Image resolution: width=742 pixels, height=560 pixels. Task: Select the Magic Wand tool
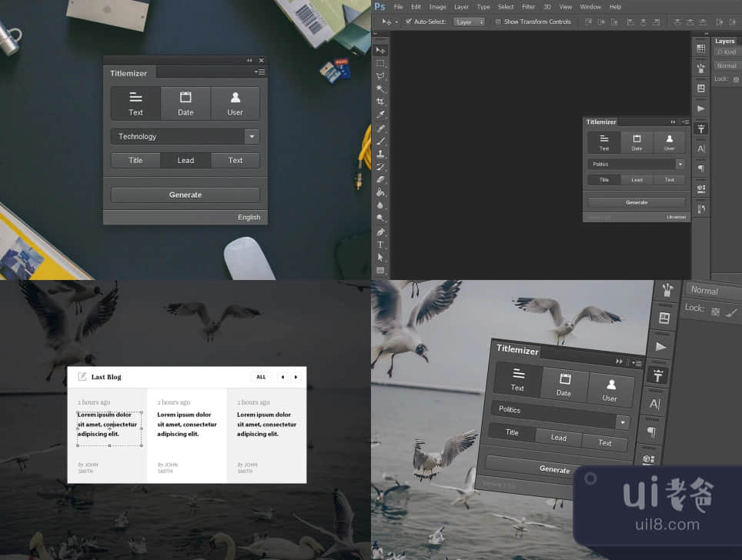coord(380,88)
